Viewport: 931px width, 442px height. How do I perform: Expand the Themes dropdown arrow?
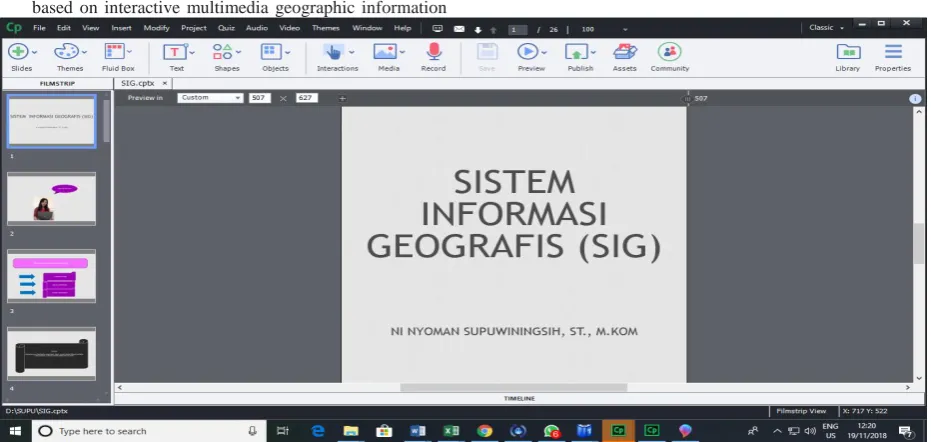pos(84,52)
